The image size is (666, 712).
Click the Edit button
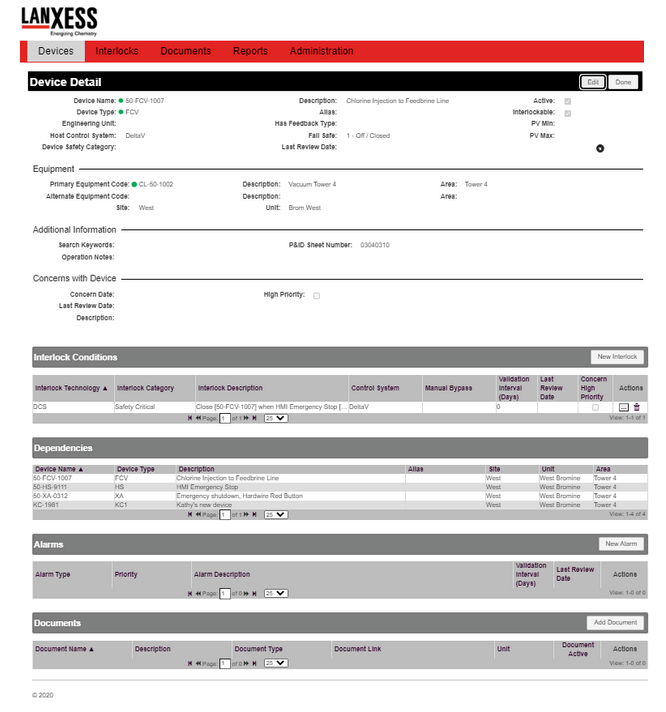(x=593, y=82)
